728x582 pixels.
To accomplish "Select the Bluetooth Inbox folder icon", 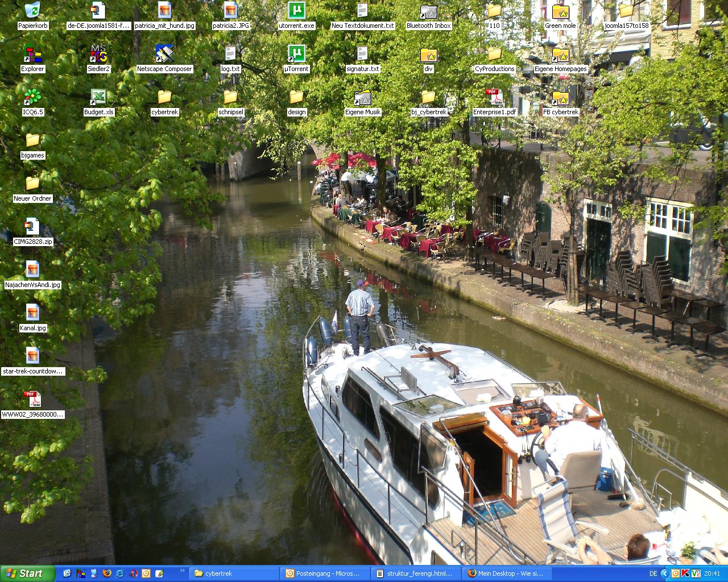I will 428,11.
